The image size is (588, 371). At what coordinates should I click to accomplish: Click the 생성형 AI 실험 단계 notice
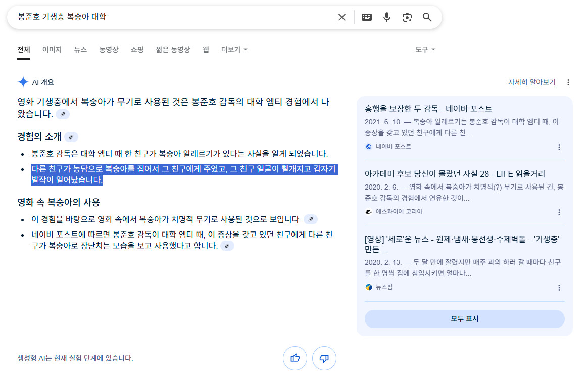tap(75, 358)
